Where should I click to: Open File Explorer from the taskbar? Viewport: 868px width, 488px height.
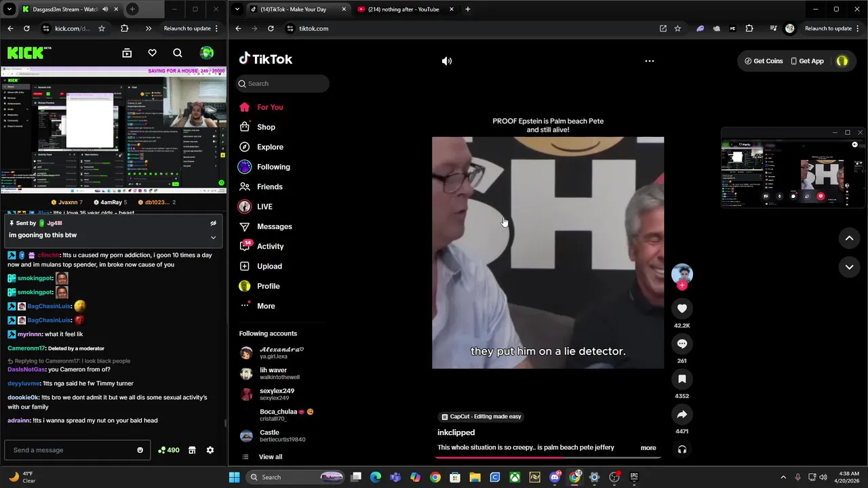pos(475,477)
